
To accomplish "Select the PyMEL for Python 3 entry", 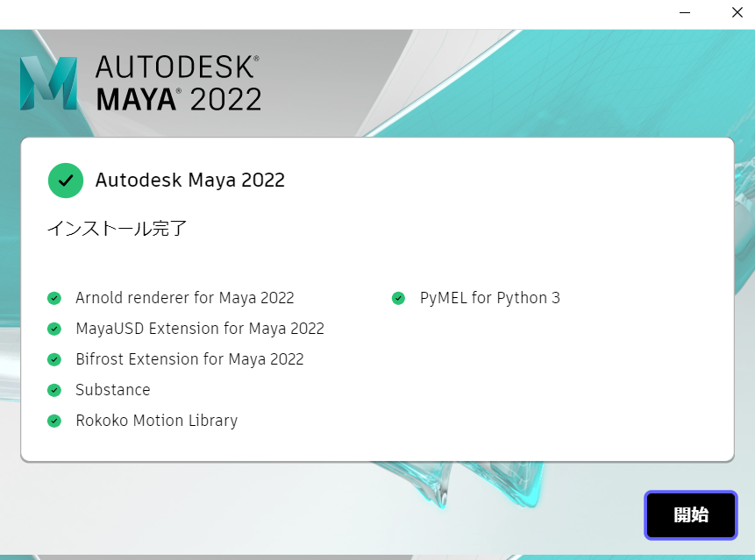I will (x=489, y=297).
